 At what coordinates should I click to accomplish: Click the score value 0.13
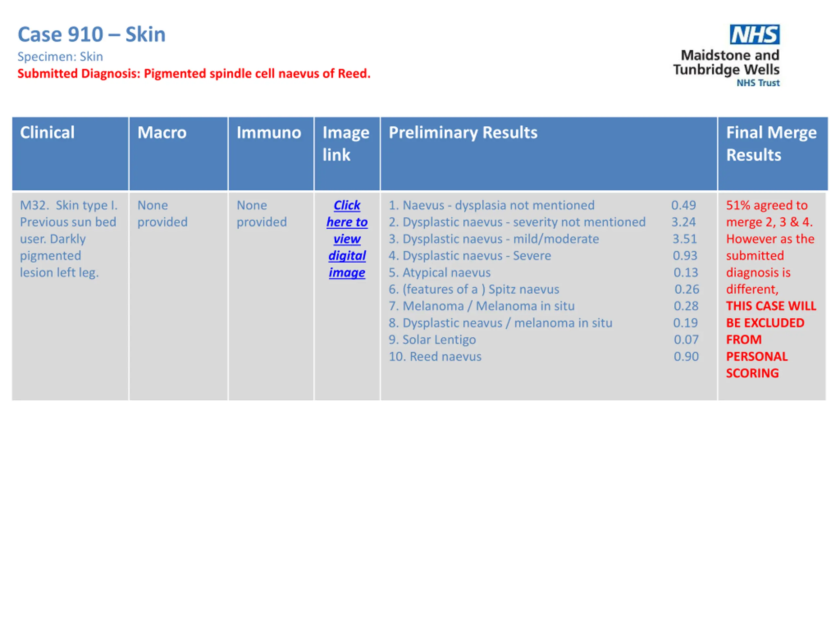point(686,272)
